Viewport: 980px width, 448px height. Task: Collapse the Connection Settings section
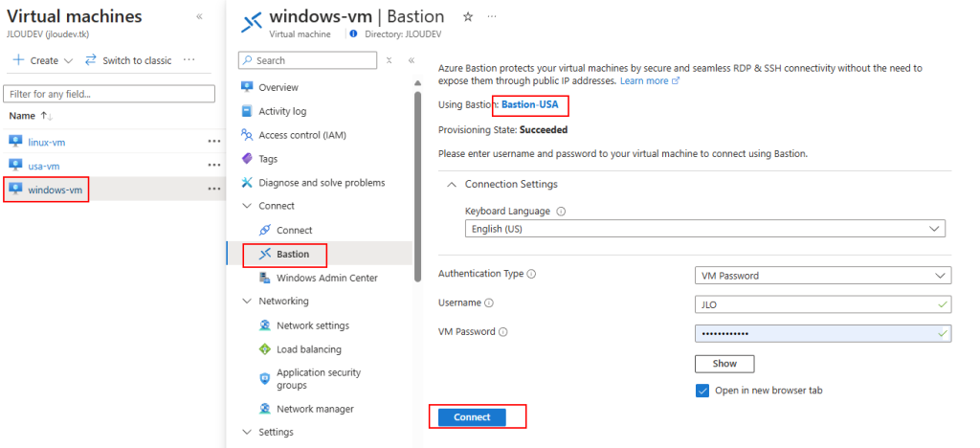point(452,185)
